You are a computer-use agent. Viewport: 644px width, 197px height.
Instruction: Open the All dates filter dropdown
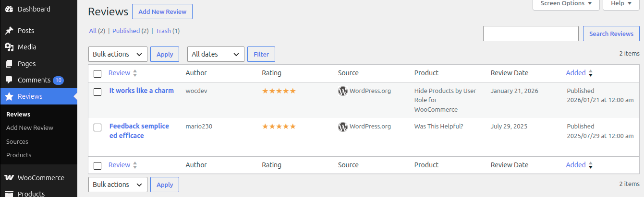click(x=216, y=54)
